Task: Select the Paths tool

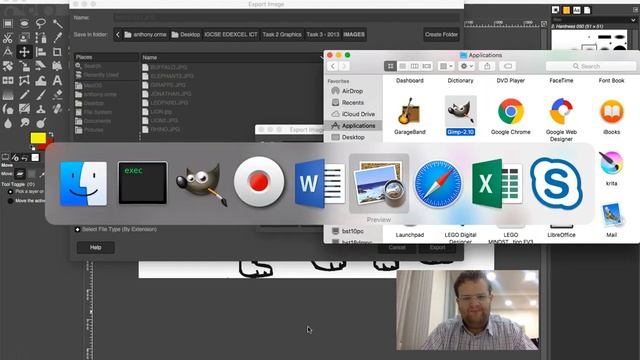Action: click(x=40, y=38)
